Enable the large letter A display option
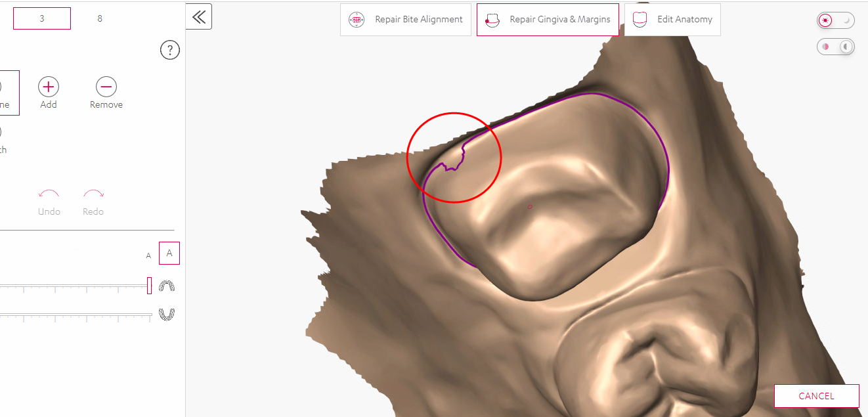 coord(169,253)
